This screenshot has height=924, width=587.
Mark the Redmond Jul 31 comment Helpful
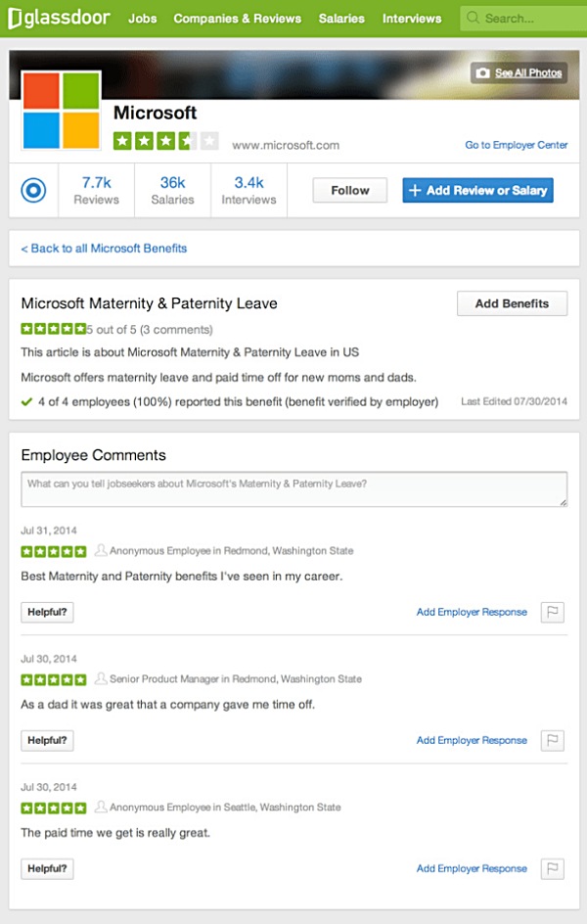[47, 613]
